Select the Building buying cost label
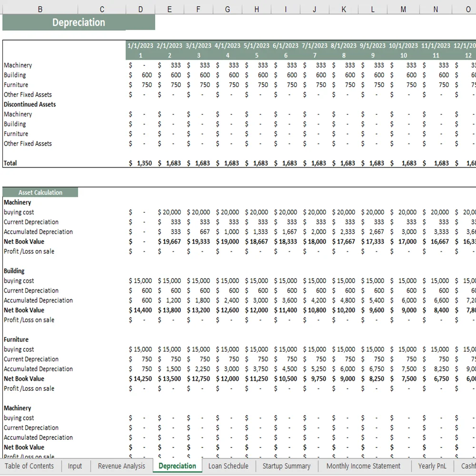The image size is (476, 476). click(19, 280)
